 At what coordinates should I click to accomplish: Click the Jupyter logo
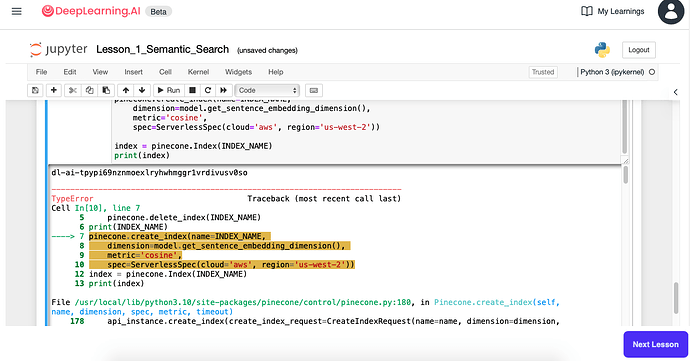(x=59, y=49)
